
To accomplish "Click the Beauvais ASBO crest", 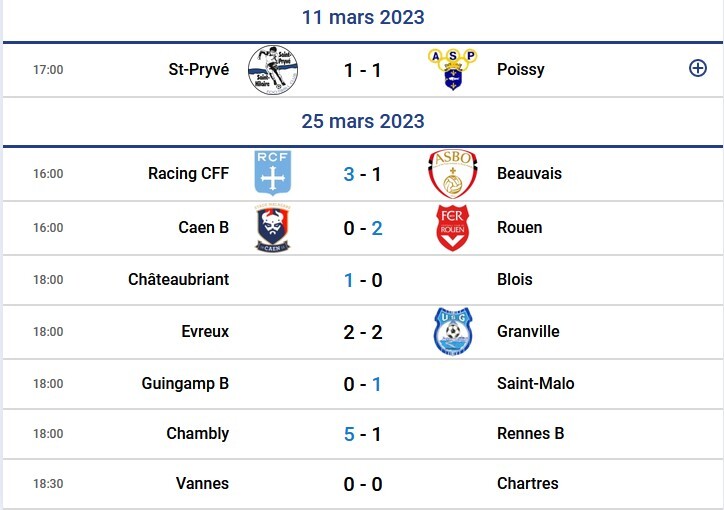I will [x=452, y=174].
